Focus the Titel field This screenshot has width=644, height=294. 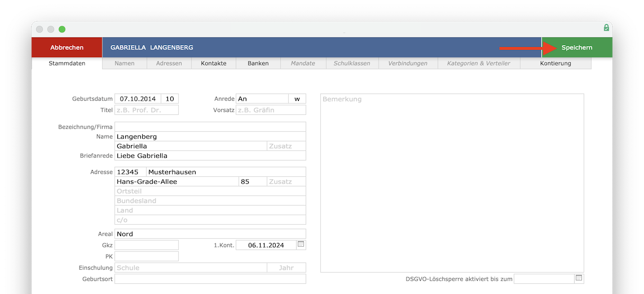tap(147, 110)
